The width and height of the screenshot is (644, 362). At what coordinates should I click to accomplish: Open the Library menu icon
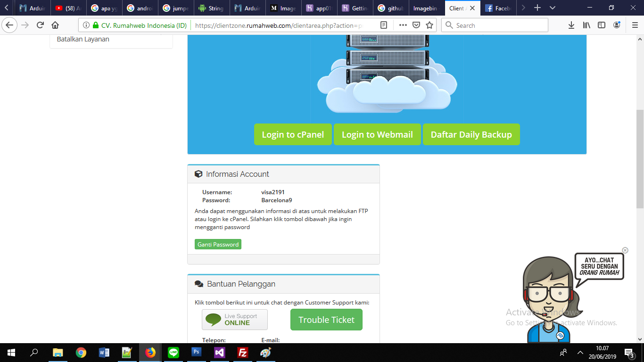pyautogui.click(x=586, y=25)
